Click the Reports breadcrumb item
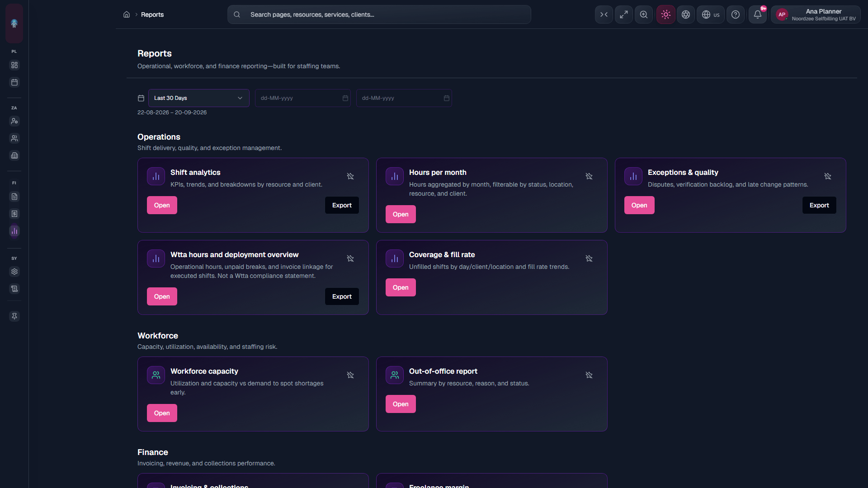Screen dimensions: 868x488 click(x=152, y=14)
